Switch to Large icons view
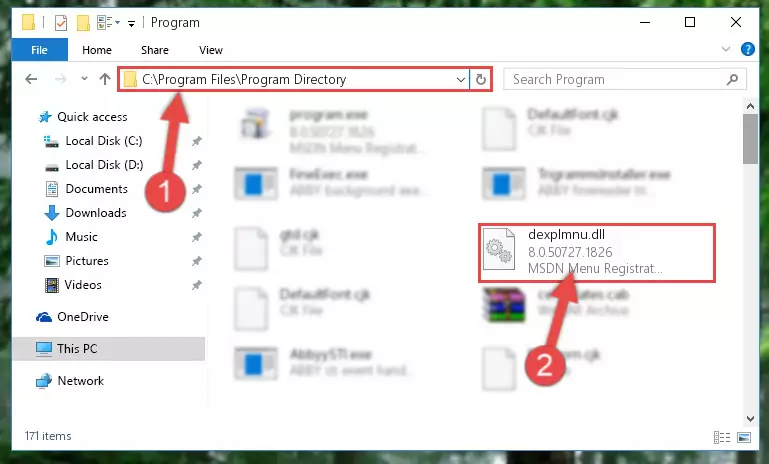Viewport: 769px width, 464px height. tap(744, 437)
